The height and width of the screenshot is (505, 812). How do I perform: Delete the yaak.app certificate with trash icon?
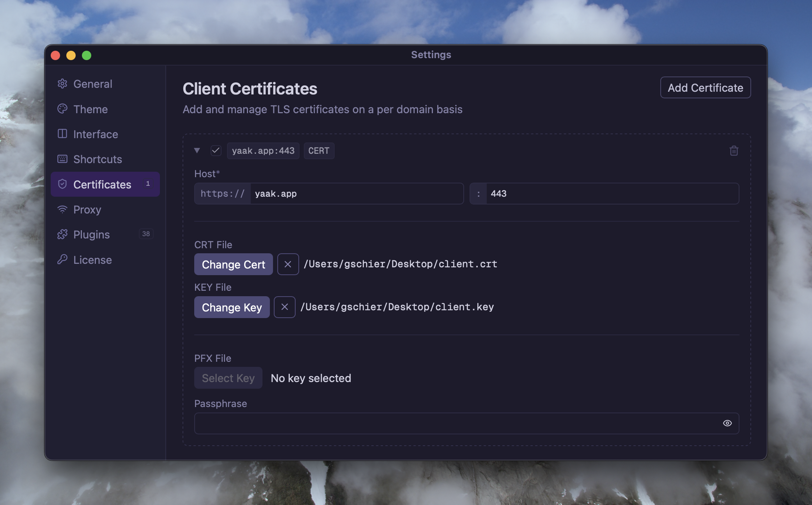click(734, 151)
